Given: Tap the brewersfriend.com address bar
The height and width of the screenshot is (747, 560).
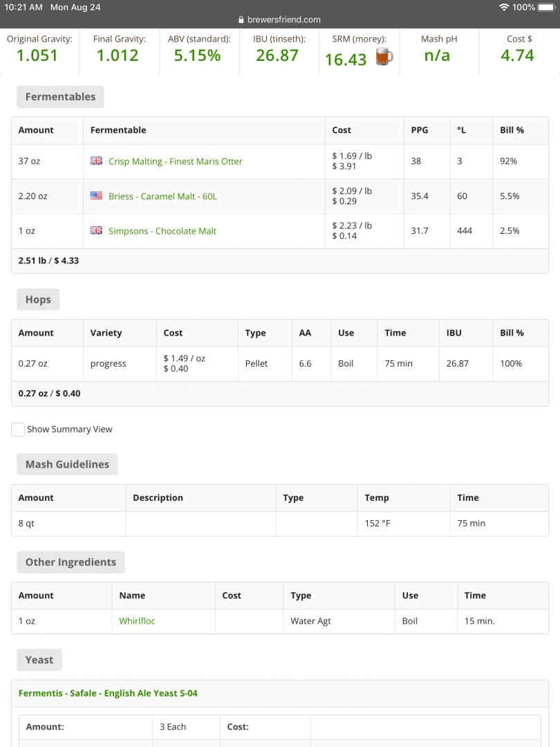Looking at the screenshot, I should [283, 20].
